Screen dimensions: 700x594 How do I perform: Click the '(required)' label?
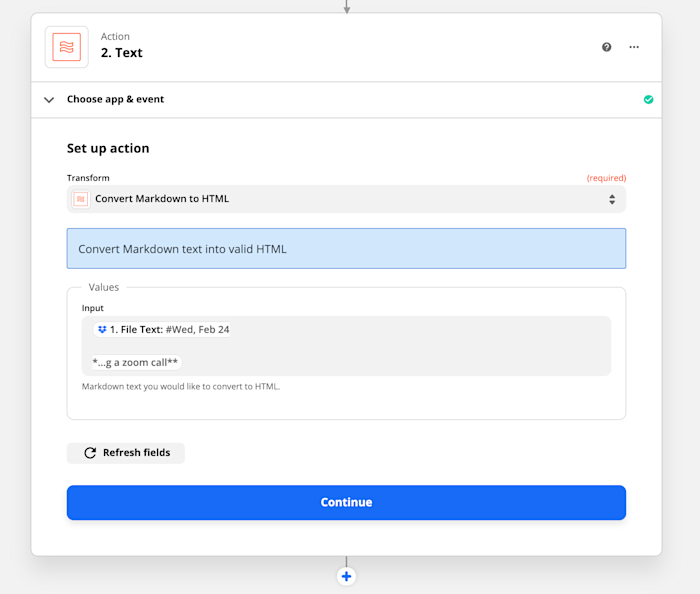(x=606, y=178)
